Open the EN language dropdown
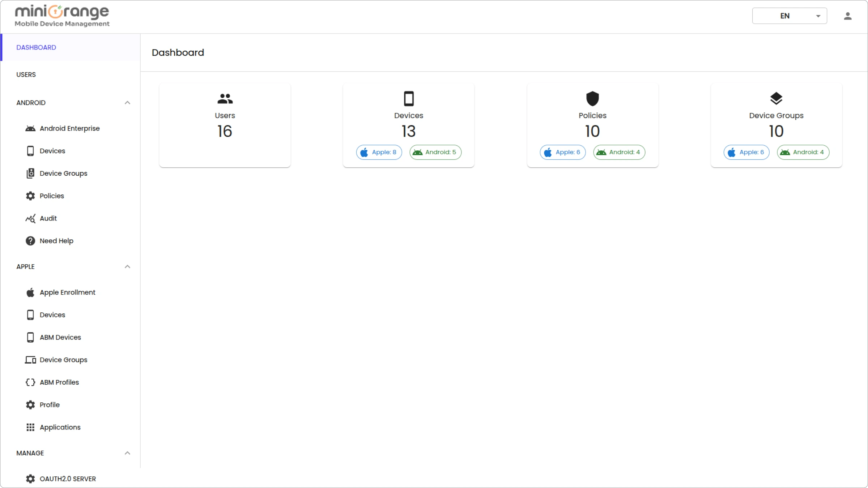This screenshot has width=868, height=488. click(x=790, y=16)
